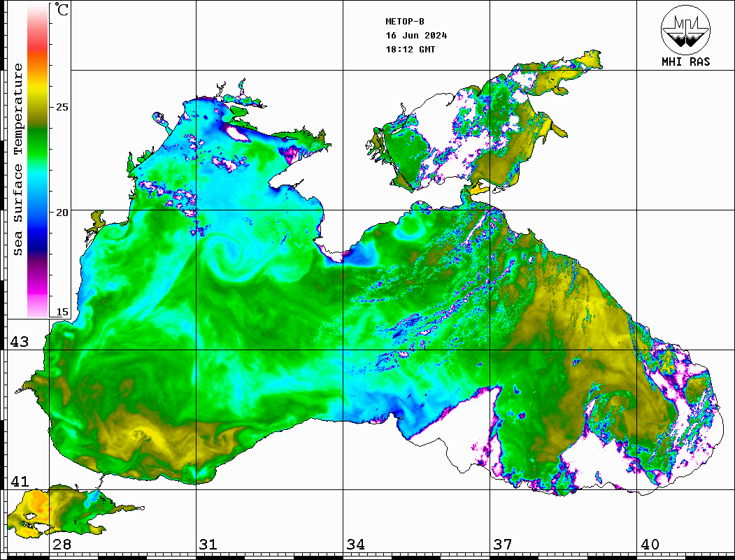Viewport: 735px width, 560px height.
Task: Click the '20' tick on temperature scale
Action: 62,213
